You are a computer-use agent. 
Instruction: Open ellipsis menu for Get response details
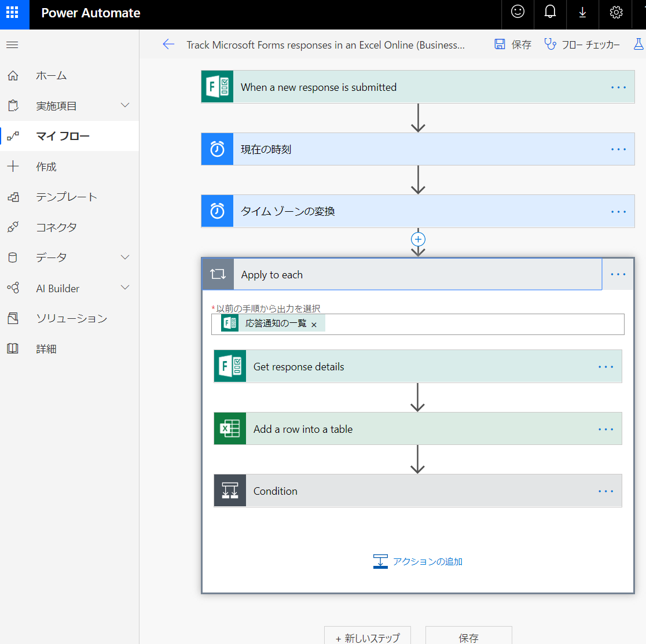605,367
